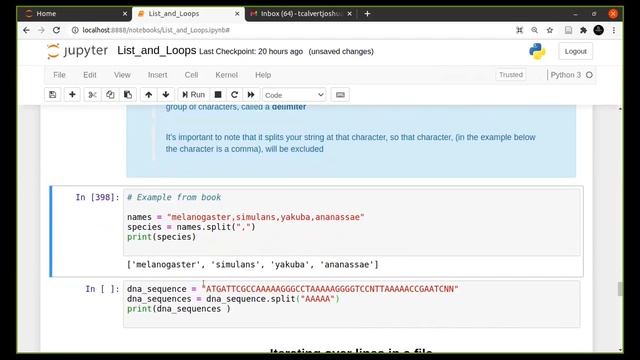Select the List_and_Loops browser tab
The height and width of the screenshot is (360, 640).
[188, 13]
